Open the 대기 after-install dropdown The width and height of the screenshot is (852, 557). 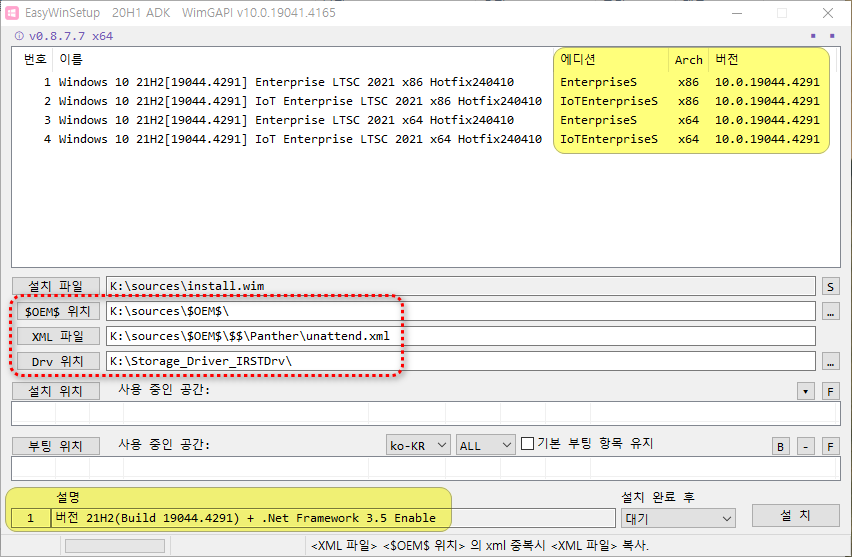678,518
